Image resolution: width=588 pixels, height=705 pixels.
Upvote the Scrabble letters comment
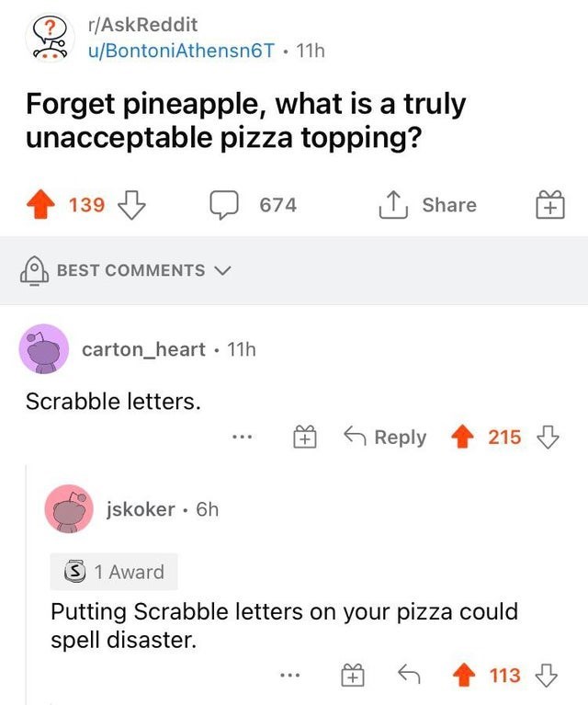462,437
